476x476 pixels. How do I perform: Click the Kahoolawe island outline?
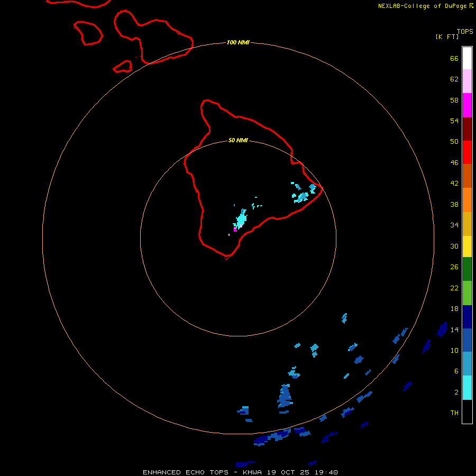(123, 67)
